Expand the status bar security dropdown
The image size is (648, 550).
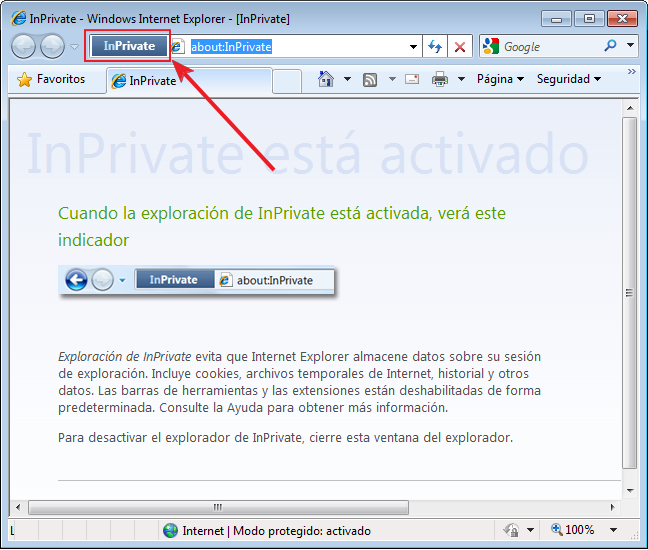531,530
